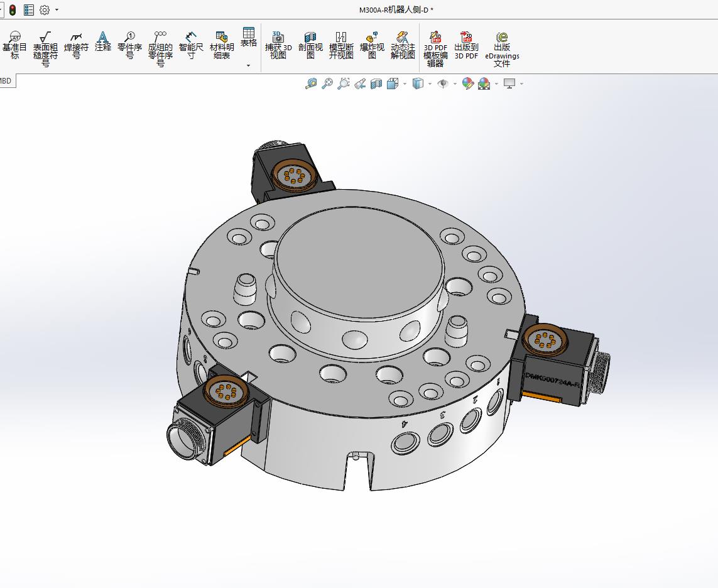This screenshot has height=588, width=718.
Task: Expand the 表格 dropdown arrow
Action: point(249,65)
